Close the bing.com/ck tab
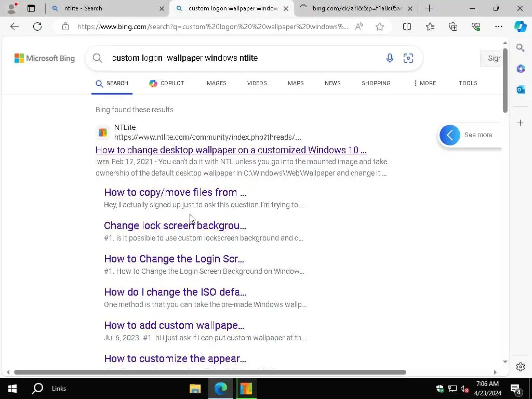Screen dimensions: 532x399 pos(410,8)
